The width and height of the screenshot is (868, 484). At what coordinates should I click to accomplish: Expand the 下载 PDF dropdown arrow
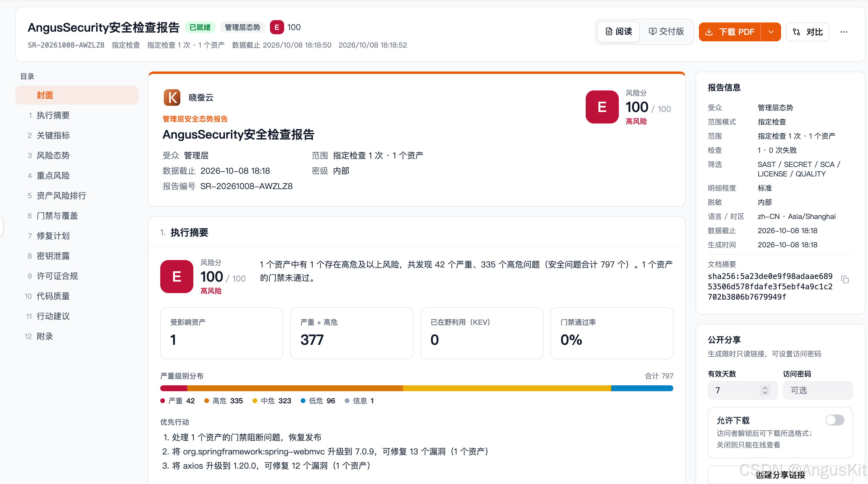[x=771, y=32]
